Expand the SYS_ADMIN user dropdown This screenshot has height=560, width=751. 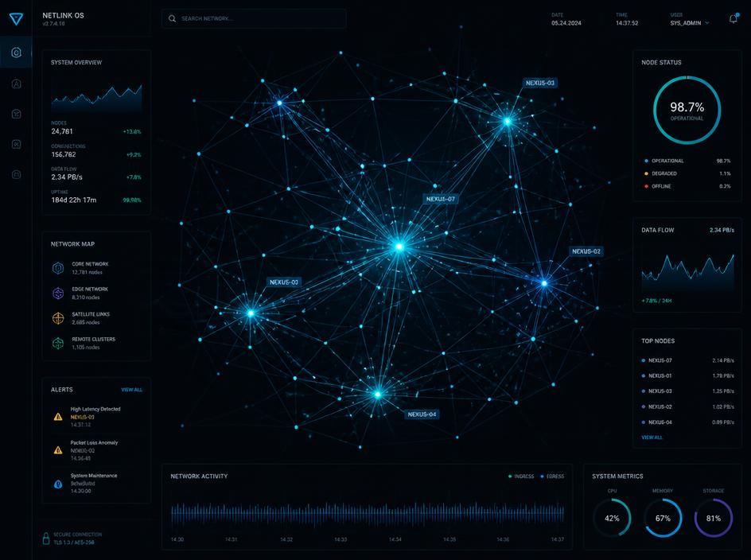(x=690, y=23)
